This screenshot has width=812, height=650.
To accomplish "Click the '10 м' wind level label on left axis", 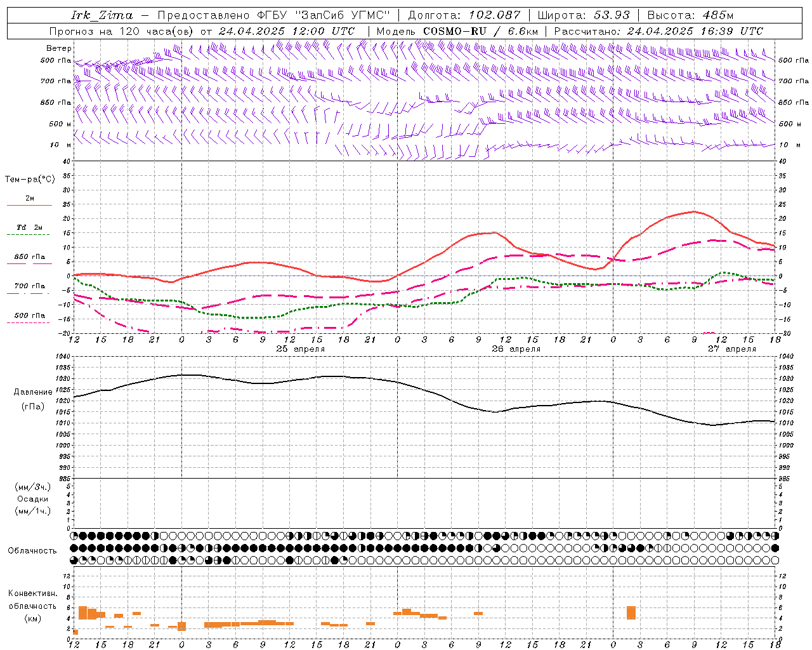I will [x=61, y=145].
